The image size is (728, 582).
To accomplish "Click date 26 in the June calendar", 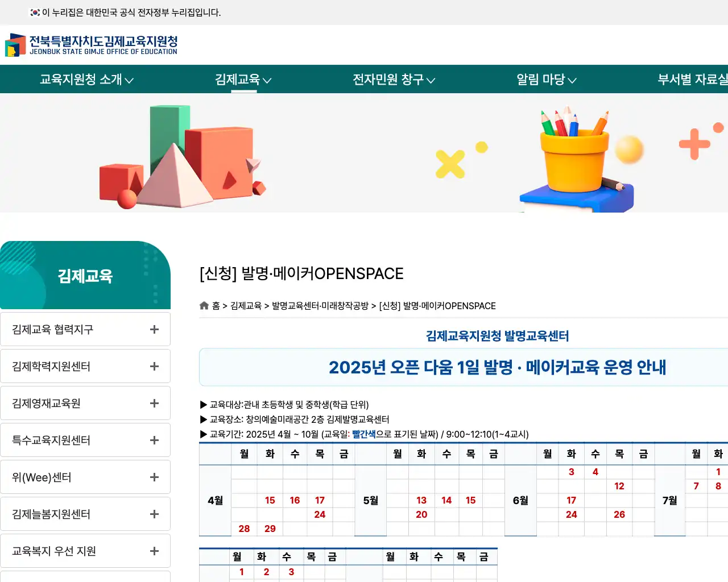I will (x=619, y=514).
